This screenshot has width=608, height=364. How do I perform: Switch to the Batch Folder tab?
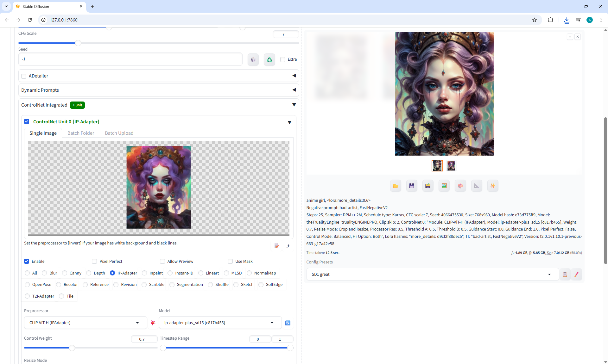pos(81,133)
